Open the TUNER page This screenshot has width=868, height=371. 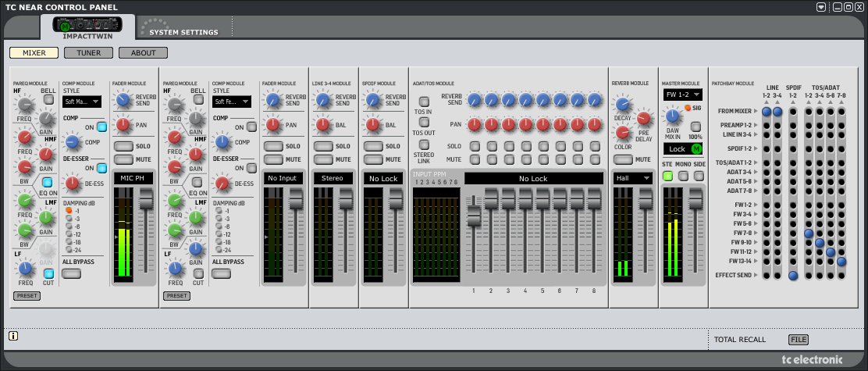[88, 53]
